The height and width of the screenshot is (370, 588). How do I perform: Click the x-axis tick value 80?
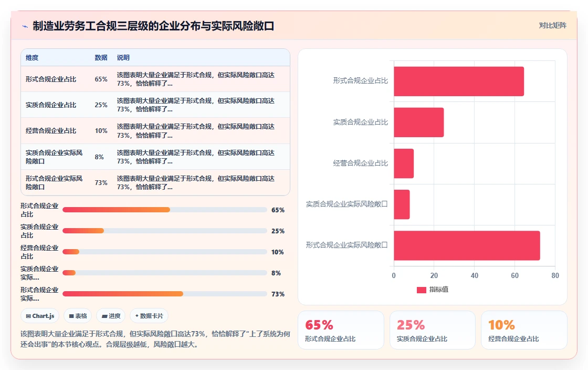point(555,275)
